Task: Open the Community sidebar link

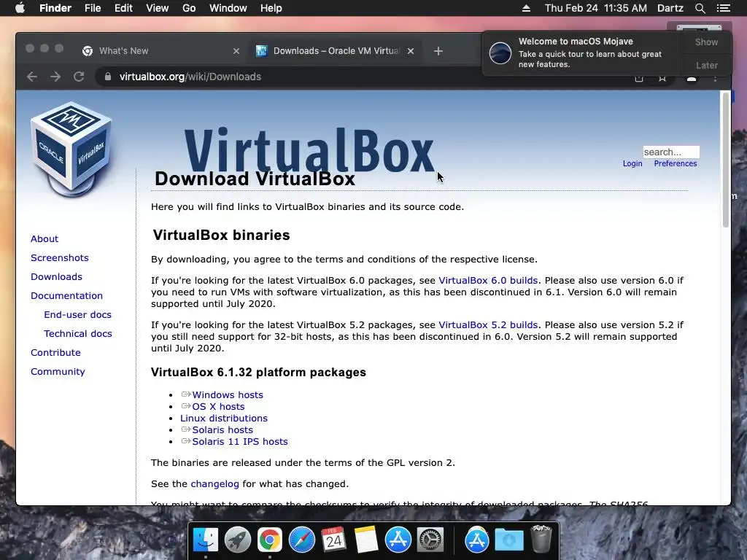Action: point(58,372)
